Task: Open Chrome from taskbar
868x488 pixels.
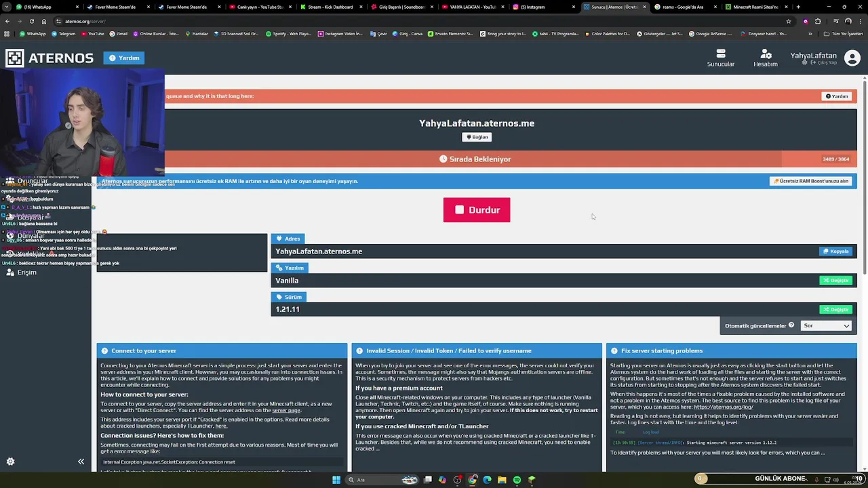Action: click(x=472, y=480)
